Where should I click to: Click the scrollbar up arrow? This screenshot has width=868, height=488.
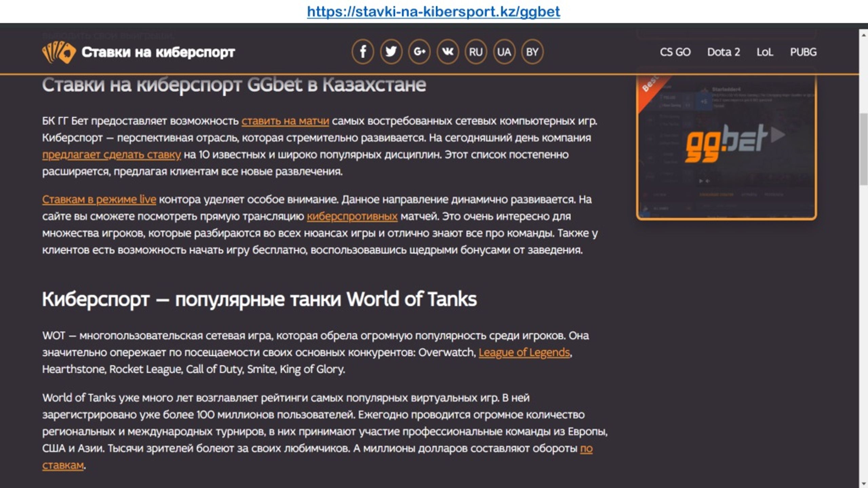[x=864, y=34]
